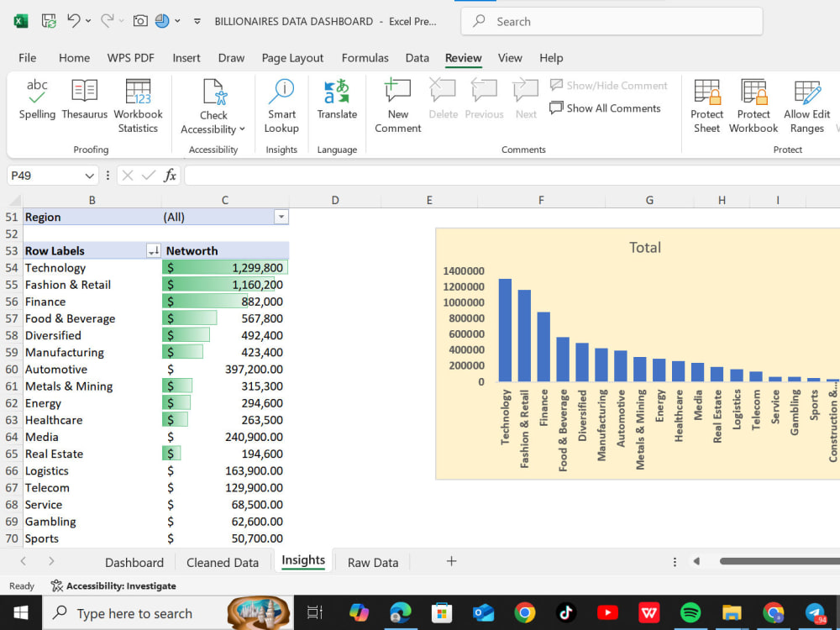Go to the Formulas tab
The image size is (840, 630).
tap(365, 58)
